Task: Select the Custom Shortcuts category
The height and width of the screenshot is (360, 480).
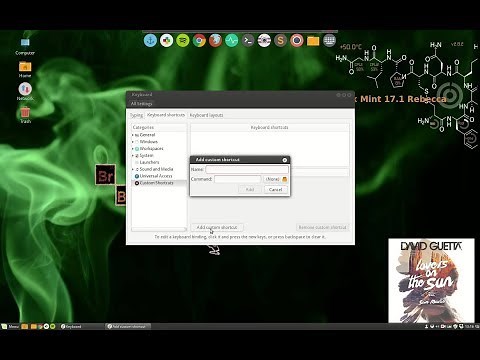Action: click(156, 183)
